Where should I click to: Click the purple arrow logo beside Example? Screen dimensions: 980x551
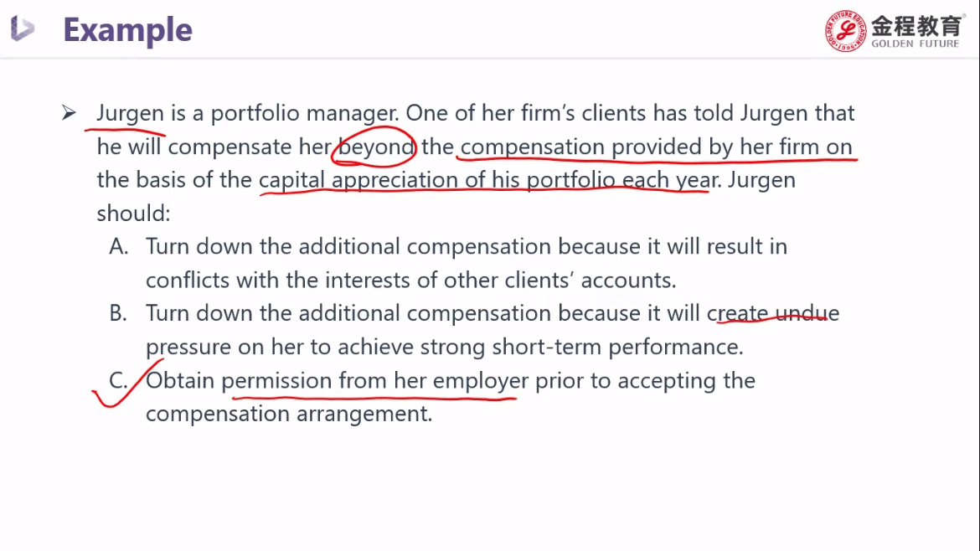point(23,29)
